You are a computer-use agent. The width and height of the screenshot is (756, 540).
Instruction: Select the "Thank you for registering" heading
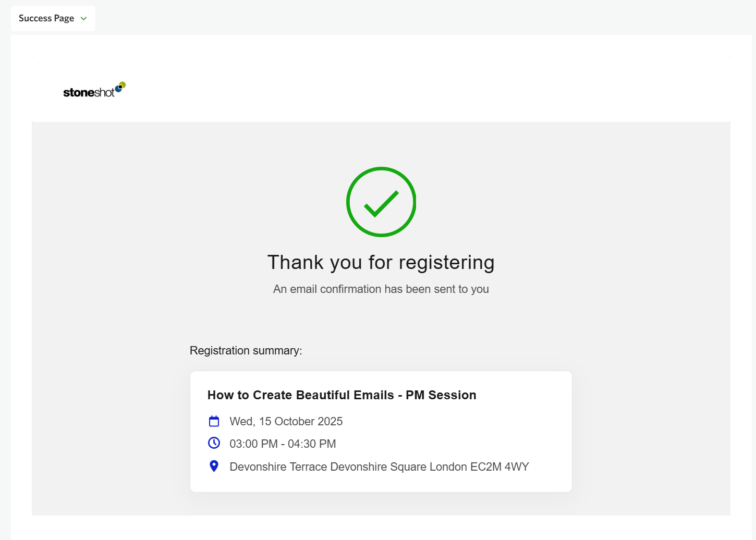381,262
